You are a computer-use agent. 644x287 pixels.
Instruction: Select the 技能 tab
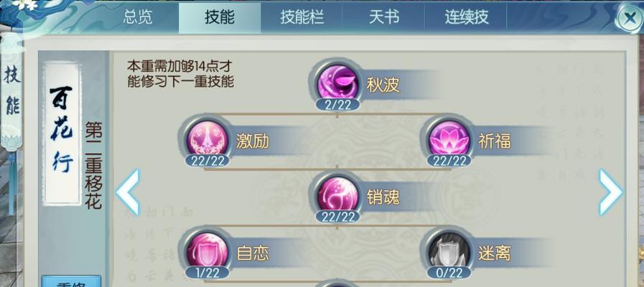coord(220,18)
